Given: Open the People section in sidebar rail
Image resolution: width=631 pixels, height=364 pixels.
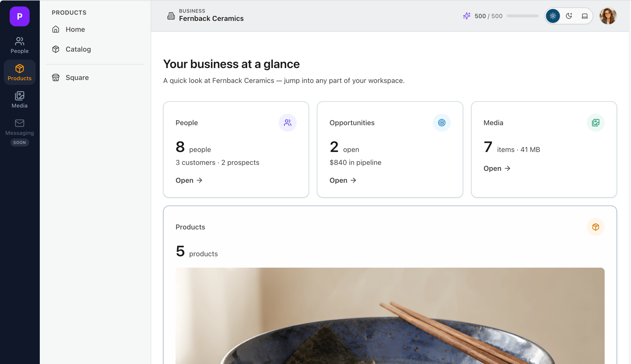Looking at the screenshot, I should [20, 45].
